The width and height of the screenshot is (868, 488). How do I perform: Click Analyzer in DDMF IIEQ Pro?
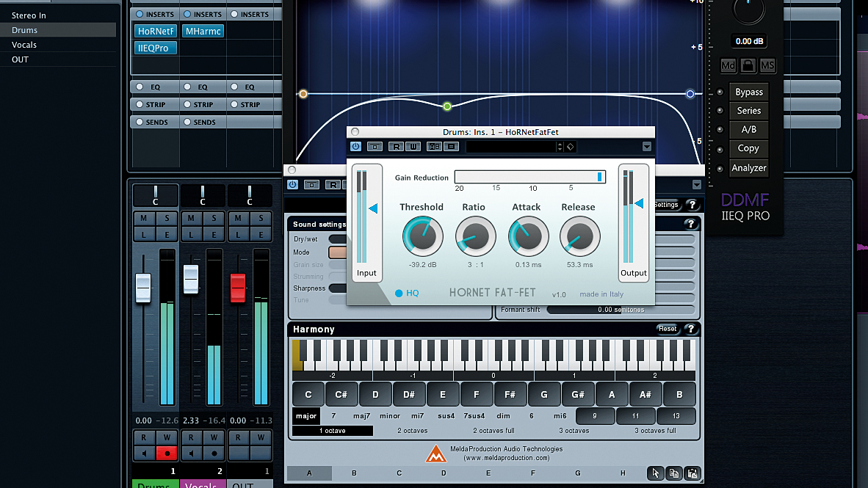coord(748,167)
